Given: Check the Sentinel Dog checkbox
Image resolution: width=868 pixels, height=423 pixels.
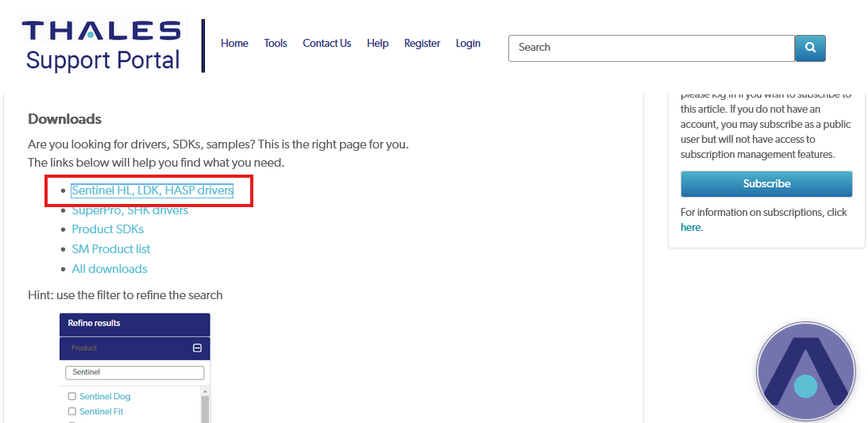Looking at the screenshot, I should tap(71, 397).
